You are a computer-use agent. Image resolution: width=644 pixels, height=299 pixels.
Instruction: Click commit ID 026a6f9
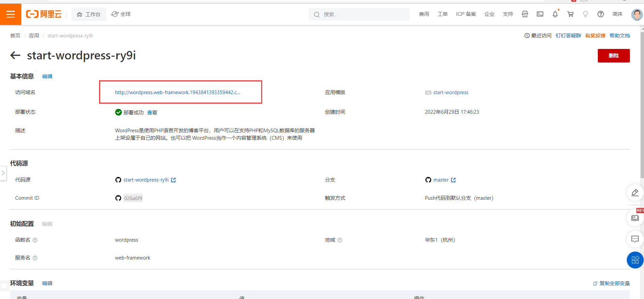click(x=133, y=198)
